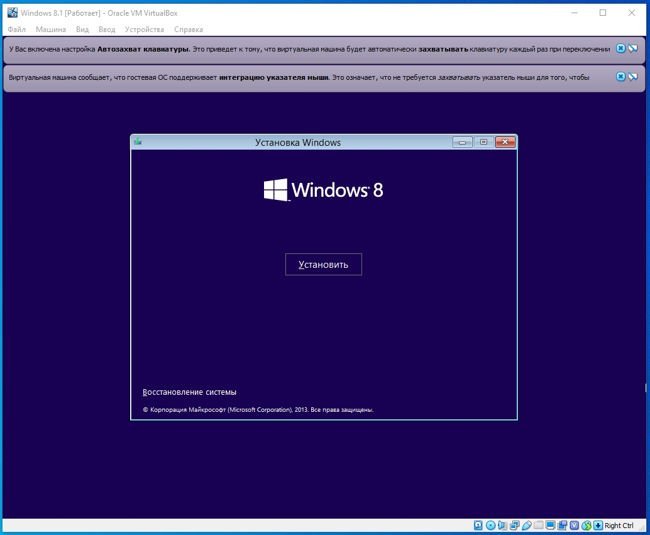Click the shared folders icon in status bar
This screenshot has width=650, height=535.
pos(539,525)
